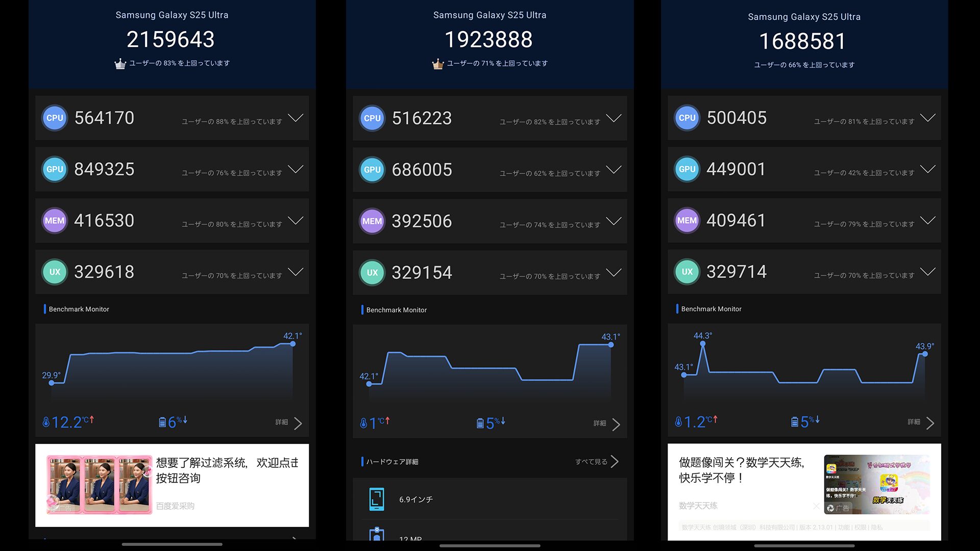Open the 百度爱采购 ad image
980x551 pixels.
tap(99, 485)
